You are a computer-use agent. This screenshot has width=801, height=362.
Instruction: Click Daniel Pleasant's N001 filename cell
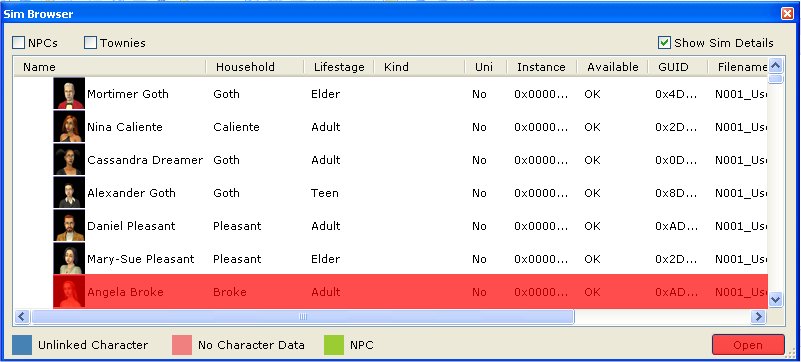(x=741, y=226)
